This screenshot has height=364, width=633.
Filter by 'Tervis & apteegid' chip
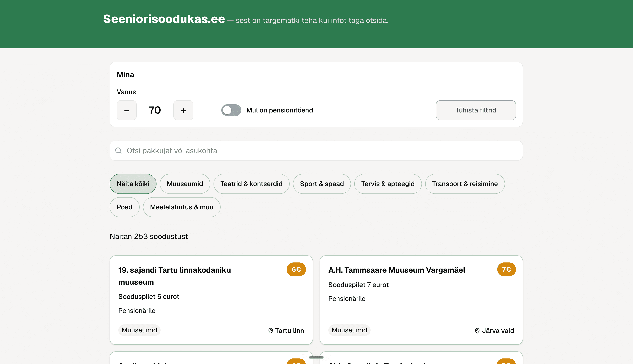pyautogui.click(x=388, y=184)
